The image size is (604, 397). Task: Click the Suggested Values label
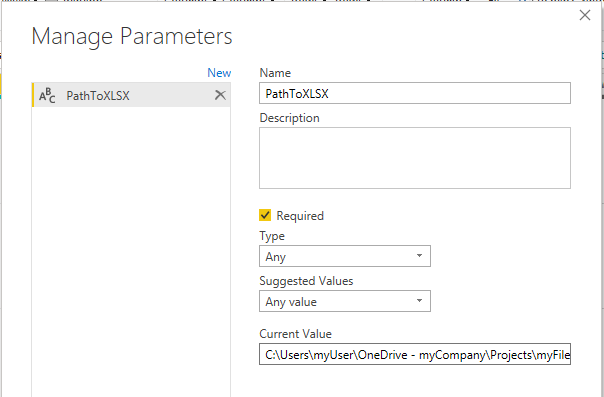[x=306, y=281]
